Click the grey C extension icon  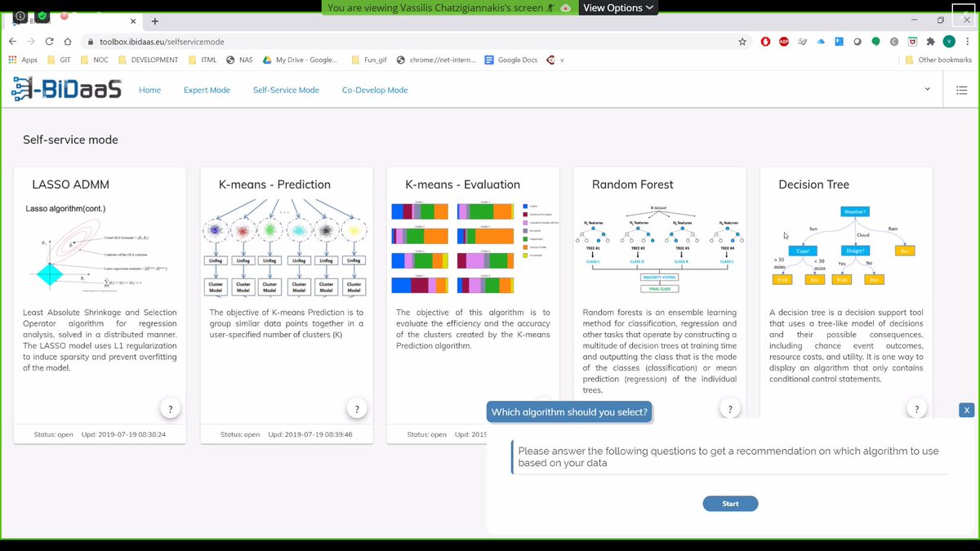click(x=893, y=41)
